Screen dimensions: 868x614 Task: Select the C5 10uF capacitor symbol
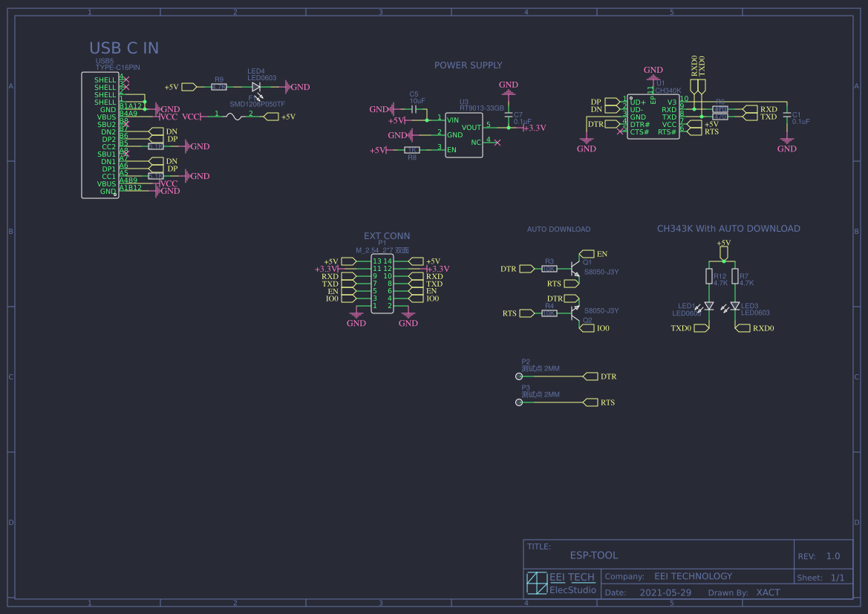[x=414, y=109]
